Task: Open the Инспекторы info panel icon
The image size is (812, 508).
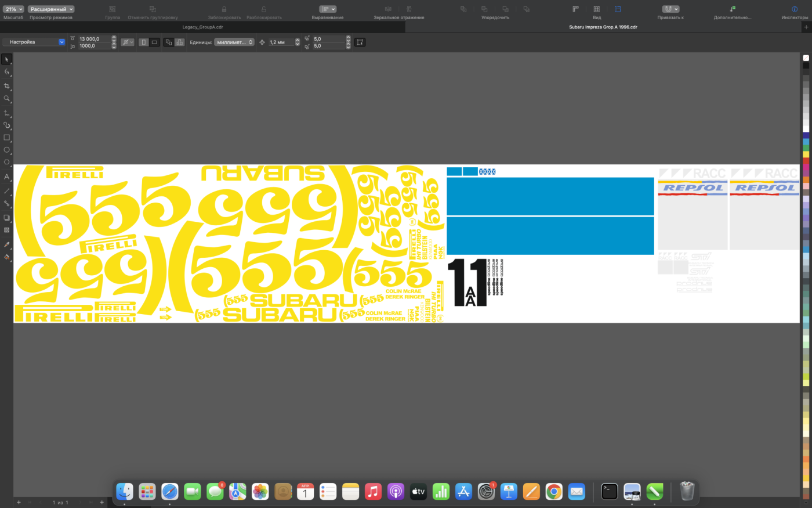Action: 794,9
